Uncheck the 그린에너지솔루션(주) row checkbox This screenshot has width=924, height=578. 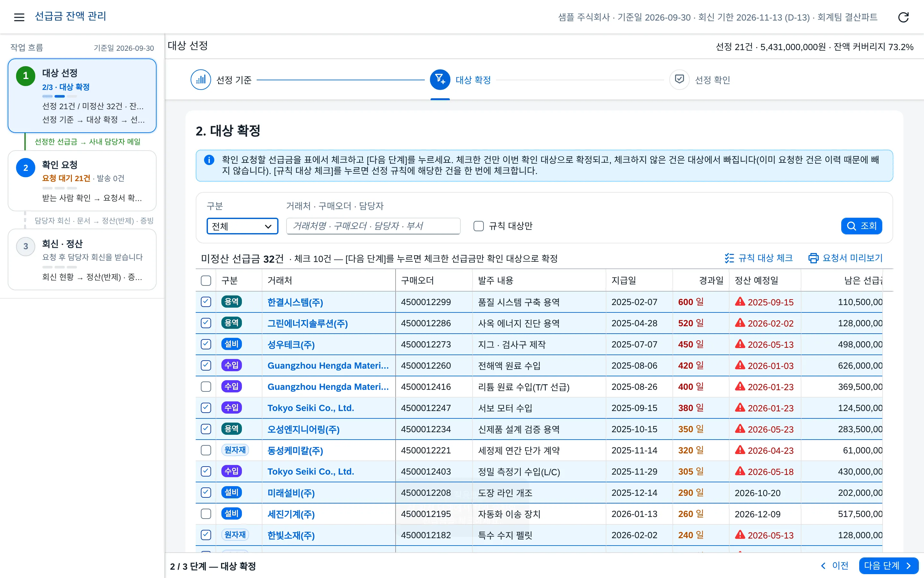(x=206, y=323)
